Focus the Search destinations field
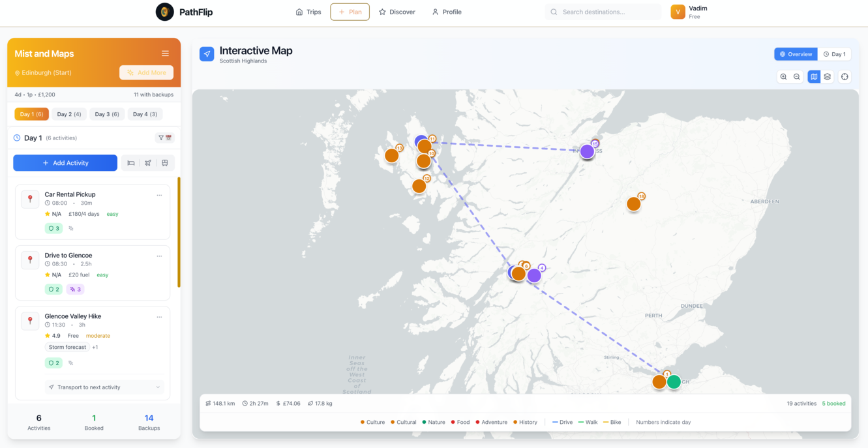Viewport: 868px width, 448px height. (x=603, y=12)
